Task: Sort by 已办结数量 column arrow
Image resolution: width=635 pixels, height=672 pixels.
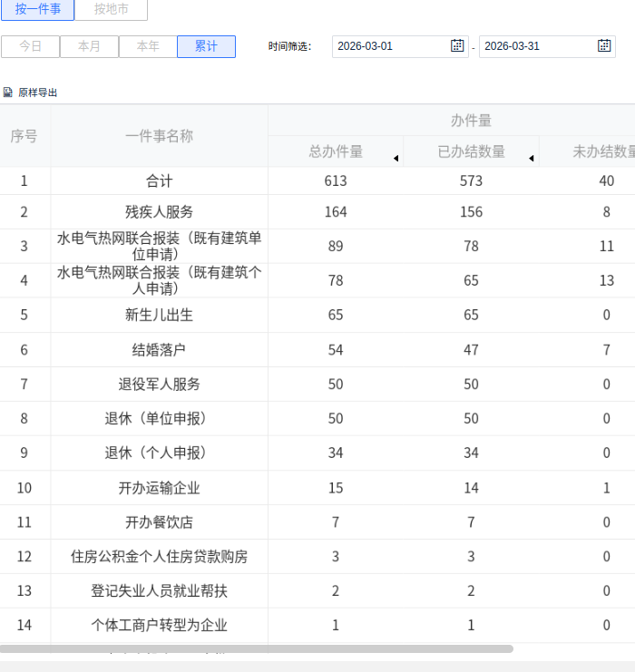Action: 531,159
